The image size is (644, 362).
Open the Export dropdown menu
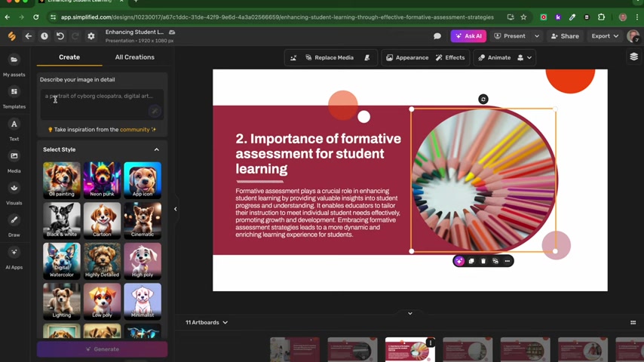[x=605, y=36]
